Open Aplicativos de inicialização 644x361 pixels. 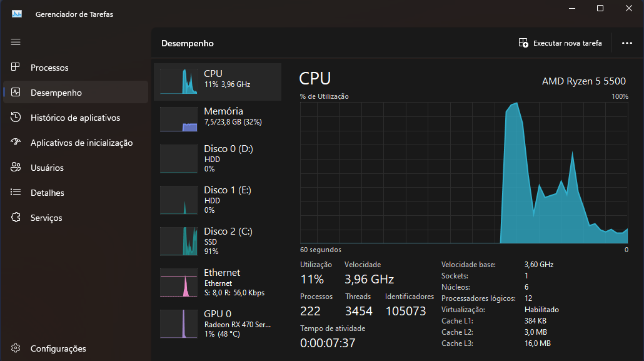pos(76,143)
